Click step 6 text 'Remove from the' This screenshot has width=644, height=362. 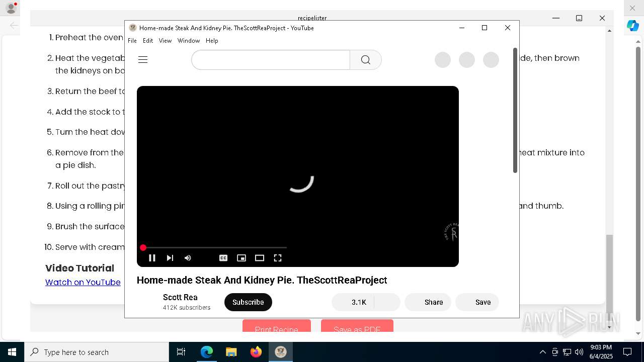tap(90, 152)
